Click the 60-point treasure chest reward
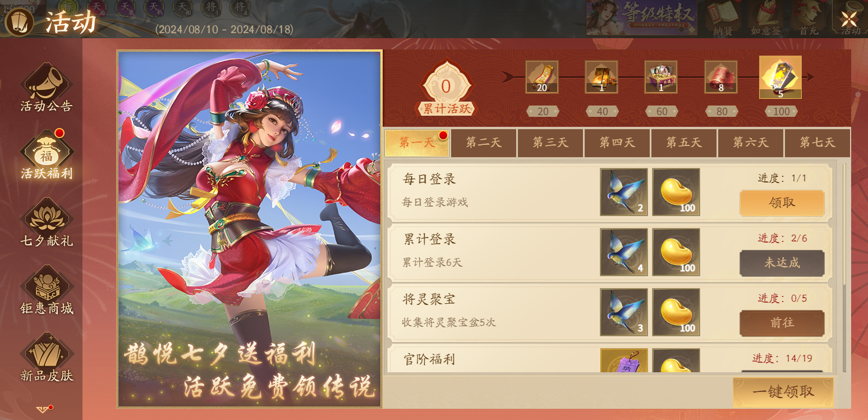 tap(661, 77)
